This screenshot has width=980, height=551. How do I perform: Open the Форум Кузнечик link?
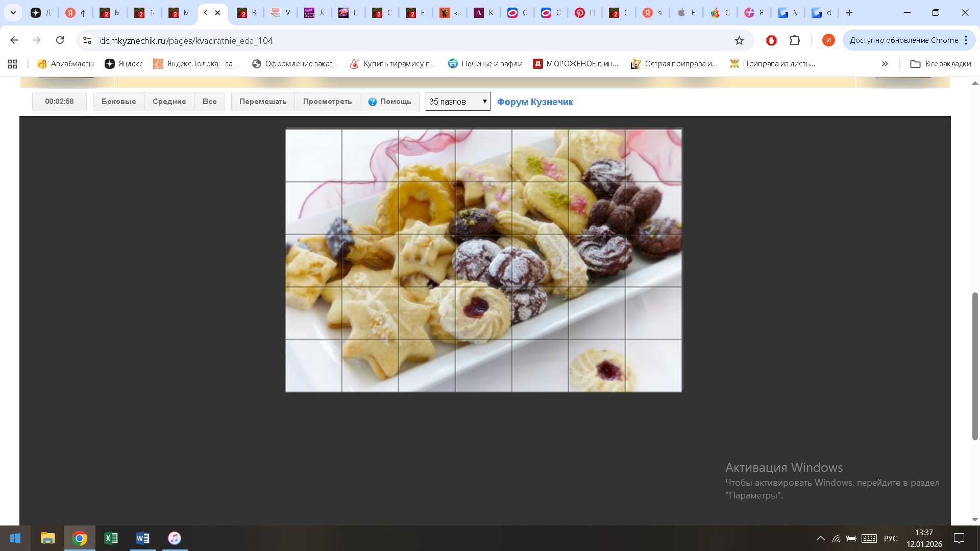coord(535,102)
